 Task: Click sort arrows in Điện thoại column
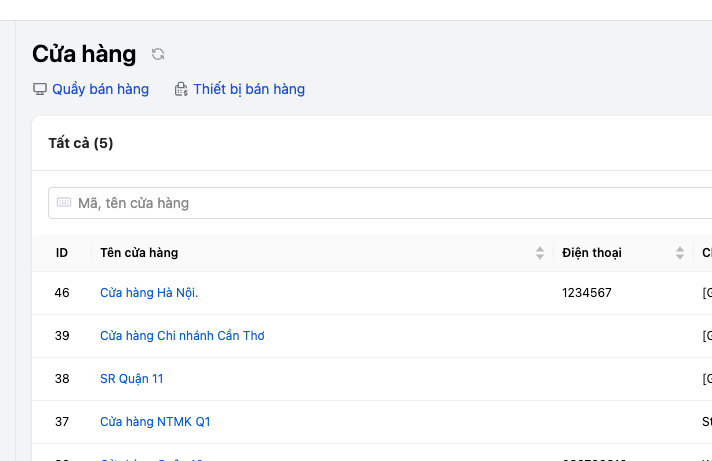tap(680, 253)
